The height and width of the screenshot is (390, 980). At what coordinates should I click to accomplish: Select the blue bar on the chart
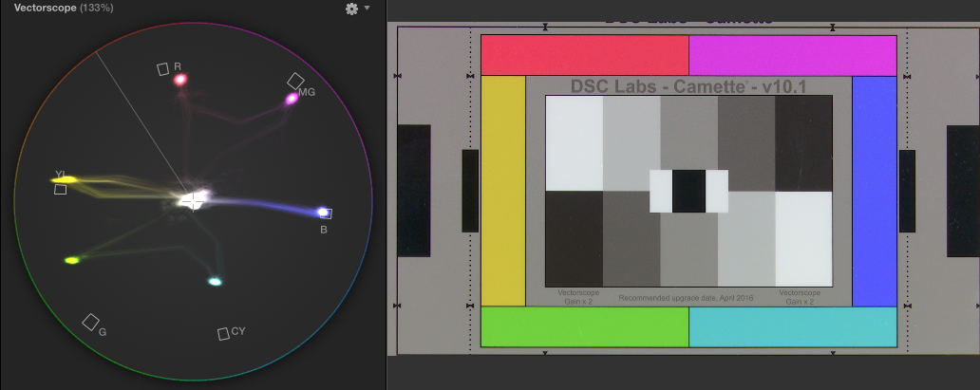(x=874, y=191)
